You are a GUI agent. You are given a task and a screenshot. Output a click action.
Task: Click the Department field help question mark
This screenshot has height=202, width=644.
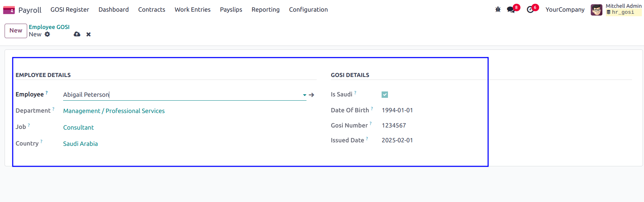coord(53,109)
